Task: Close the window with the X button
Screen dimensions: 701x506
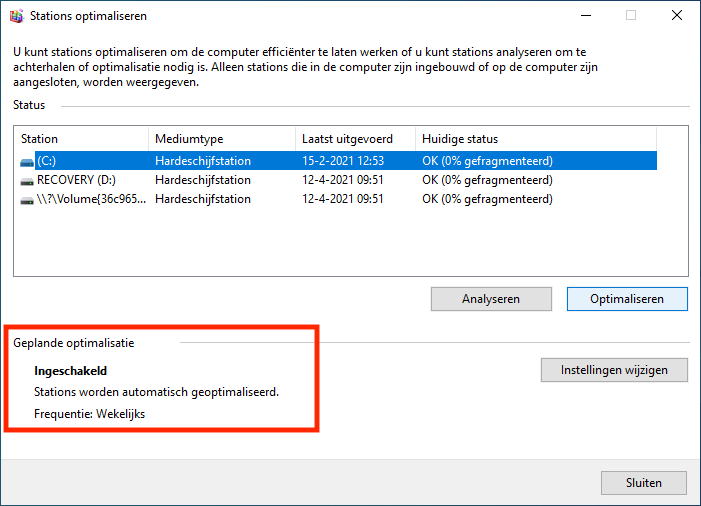Action: tap(677, 16)
